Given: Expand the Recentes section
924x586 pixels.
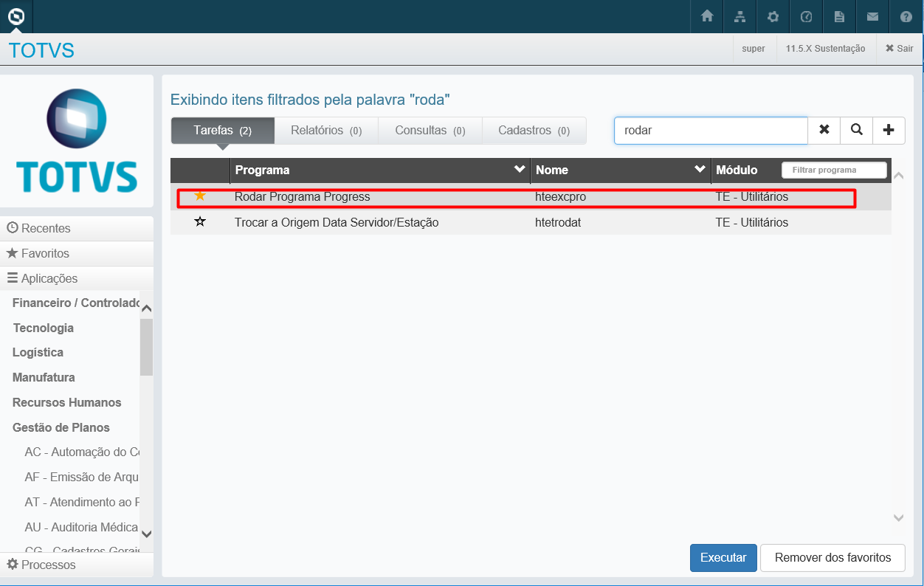Looking at the screenshot, I should coord(77,228).
